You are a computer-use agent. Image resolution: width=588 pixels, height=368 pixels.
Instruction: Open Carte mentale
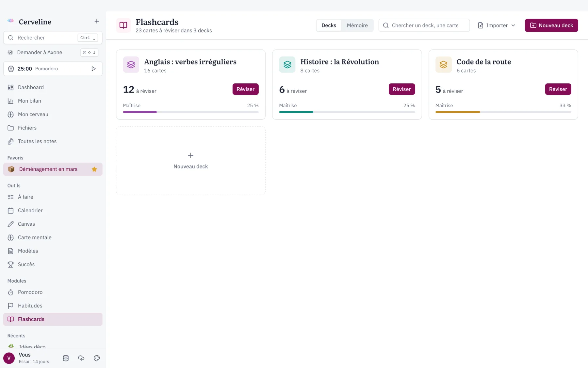click(x=53, y=237)
